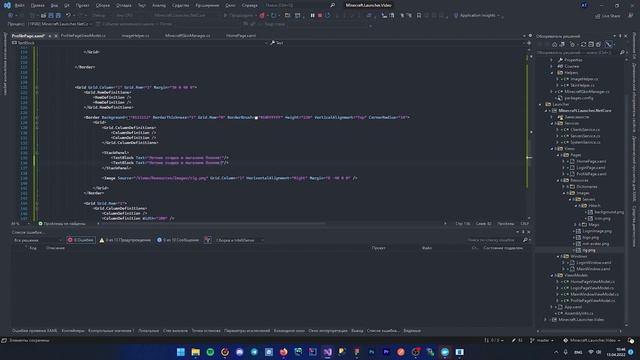Toggle auto-hide pin of Solution Explorer
Viewport: 640px width, 360px height.
tap(620, 36)
